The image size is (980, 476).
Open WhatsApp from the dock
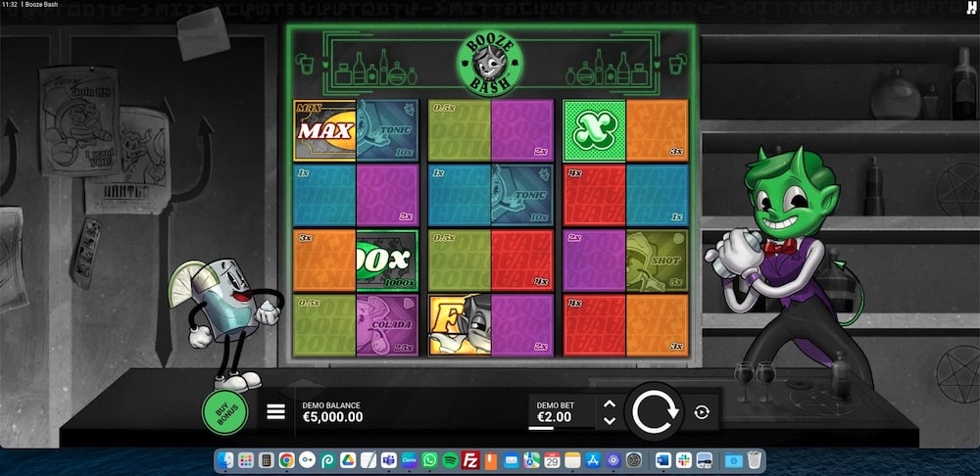[x=429, y=461]
